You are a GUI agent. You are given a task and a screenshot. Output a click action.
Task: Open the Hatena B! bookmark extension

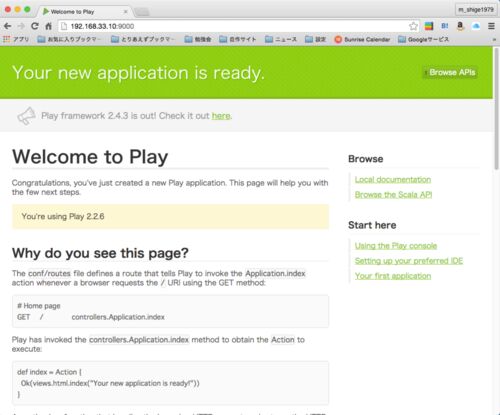click(x=445, y=26)
